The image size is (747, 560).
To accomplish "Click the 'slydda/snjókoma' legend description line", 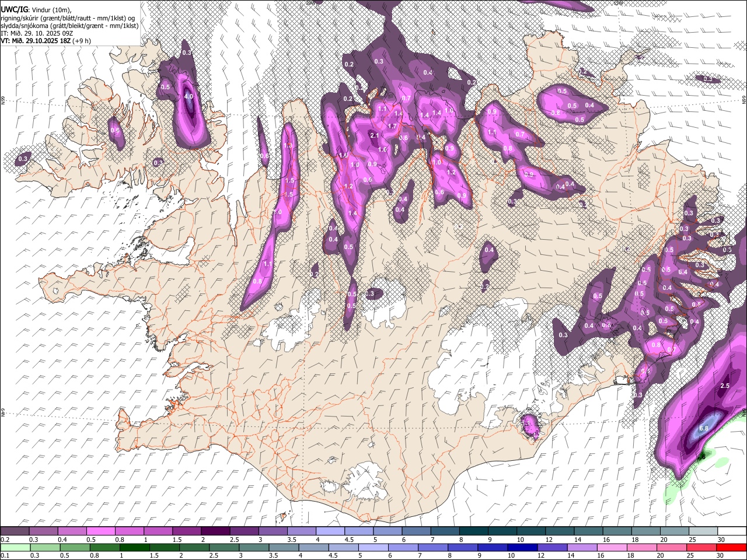I will [69, 26].
